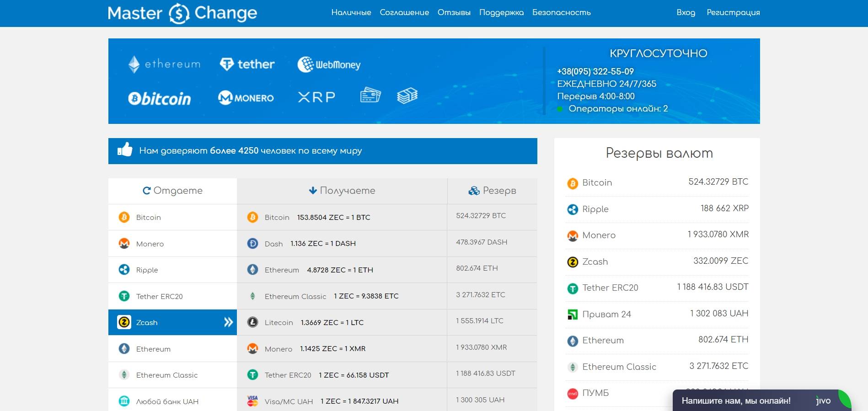The image size is (868, 411).
Task: Click the Приват 24 icon in Резервы валют panel
Action: click(x=573, y=315)
